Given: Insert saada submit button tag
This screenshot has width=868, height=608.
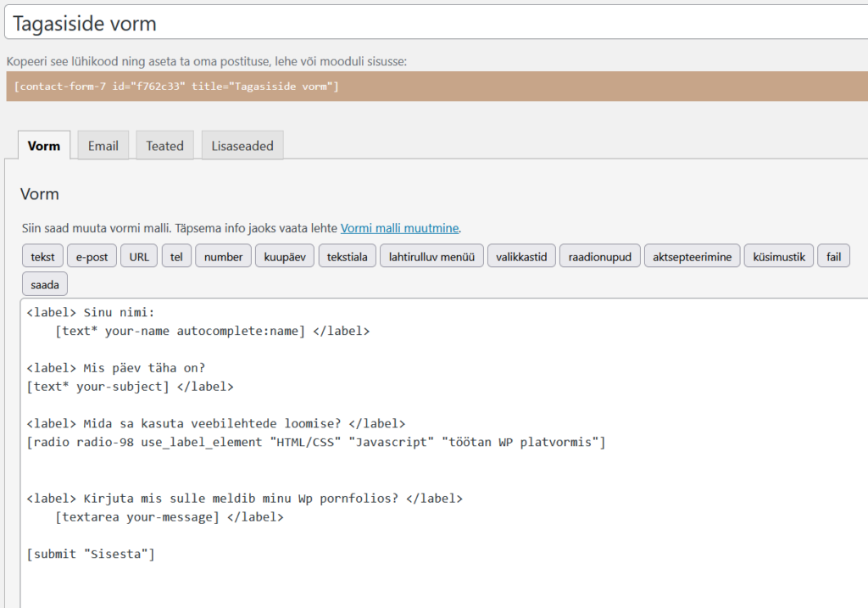Looking at the screenshot, I should point(45,285).
